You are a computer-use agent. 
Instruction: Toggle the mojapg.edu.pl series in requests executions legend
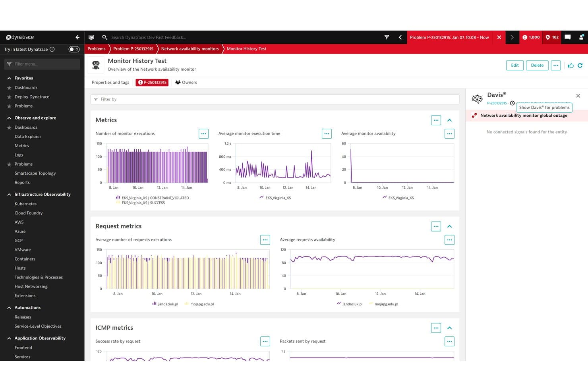point(199,304)
